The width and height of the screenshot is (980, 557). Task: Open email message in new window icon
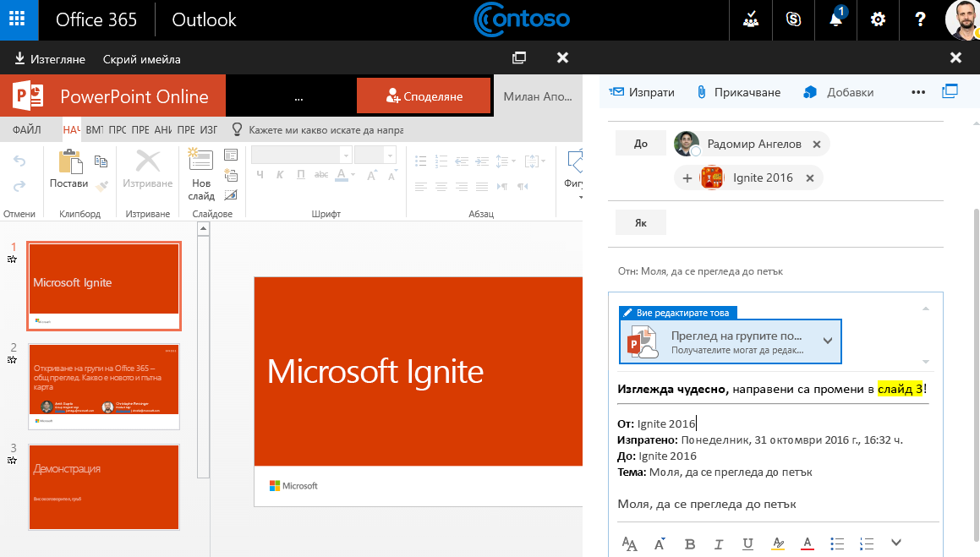click(x=950, y=91)
